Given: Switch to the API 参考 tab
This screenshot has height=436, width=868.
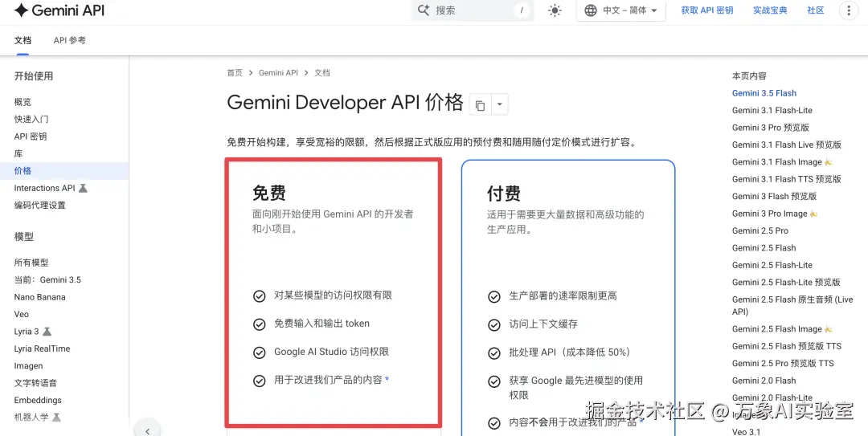Looking at the screenshot, I should 70,40.
